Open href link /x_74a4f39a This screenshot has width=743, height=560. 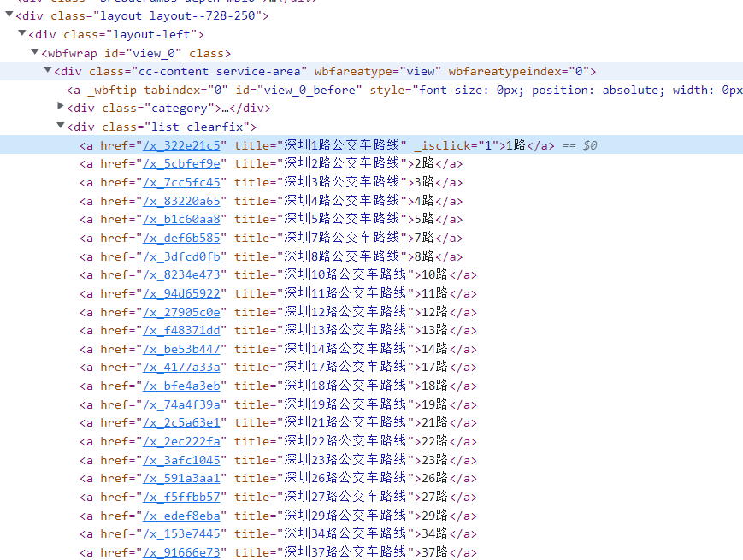[181, 404]
